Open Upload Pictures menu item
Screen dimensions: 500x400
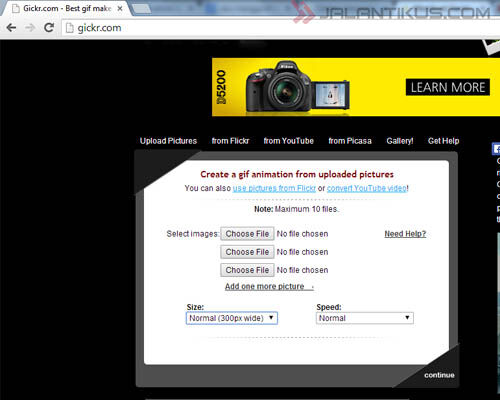point(168,141)
